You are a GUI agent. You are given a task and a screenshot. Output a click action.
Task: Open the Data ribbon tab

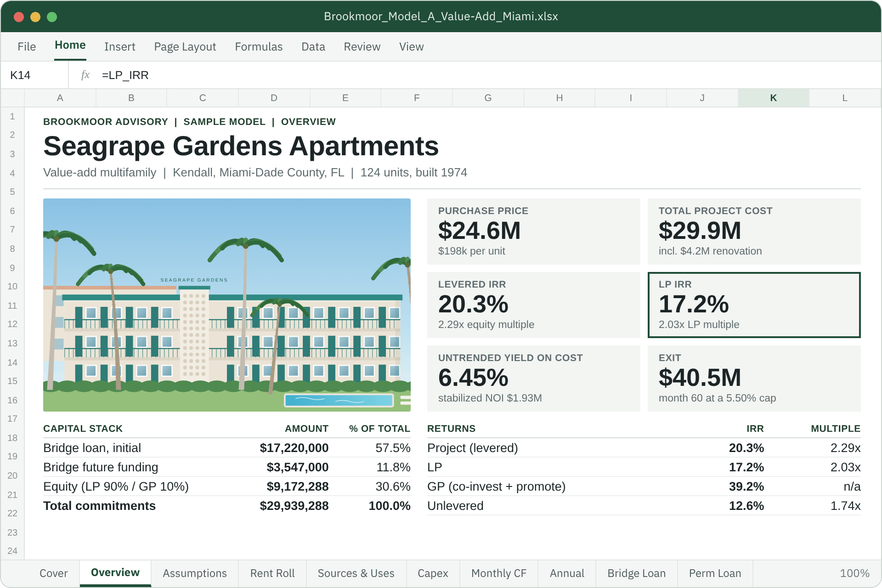point(313,46)
